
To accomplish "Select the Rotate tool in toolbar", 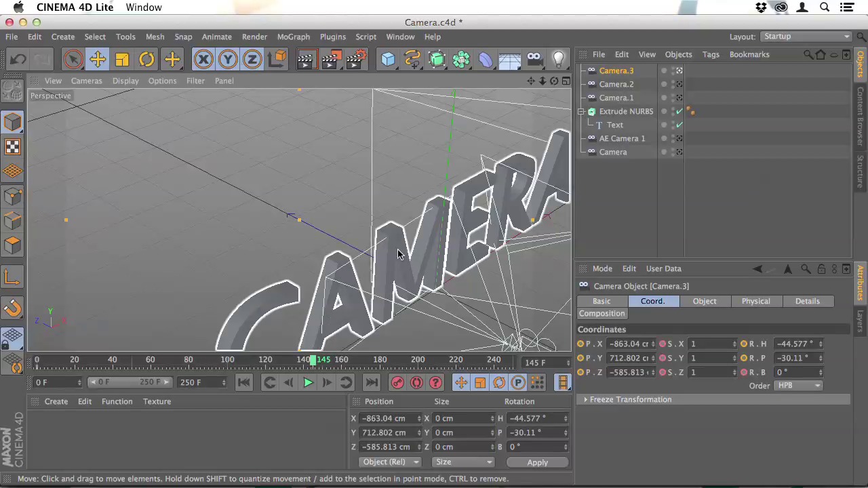I will (146, 60).
